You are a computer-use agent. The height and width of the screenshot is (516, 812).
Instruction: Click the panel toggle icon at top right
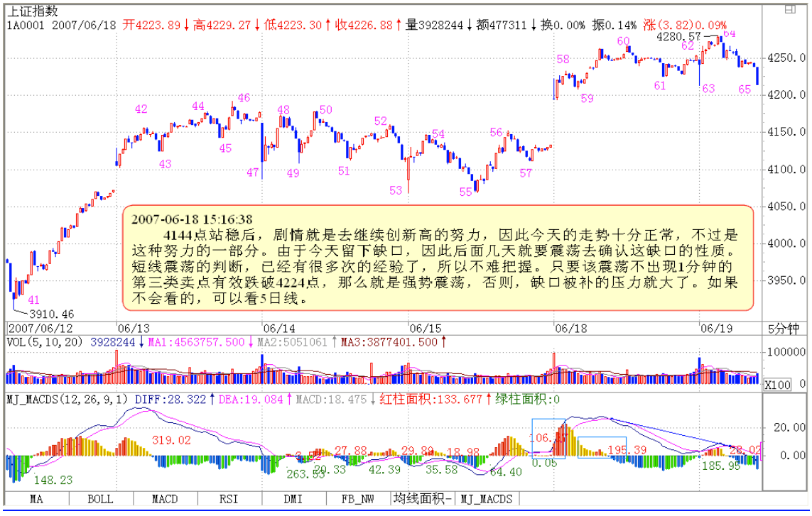790,9
